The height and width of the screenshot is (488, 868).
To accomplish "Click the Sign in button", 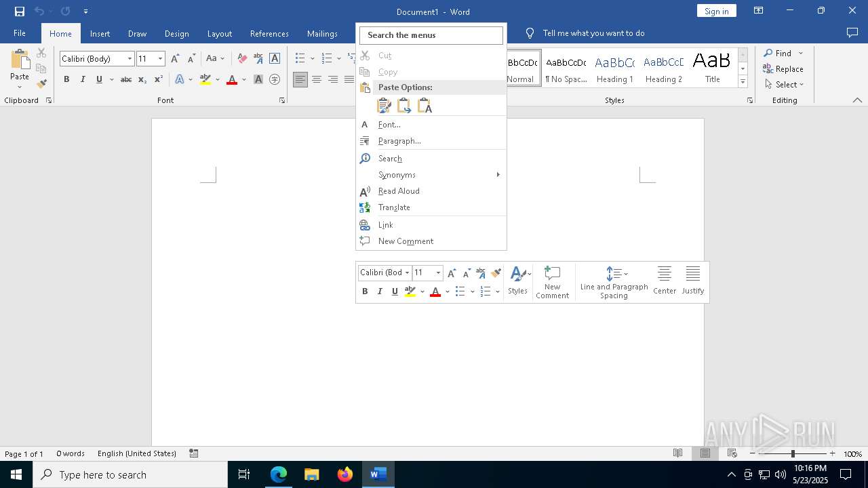I will (717, 11).
